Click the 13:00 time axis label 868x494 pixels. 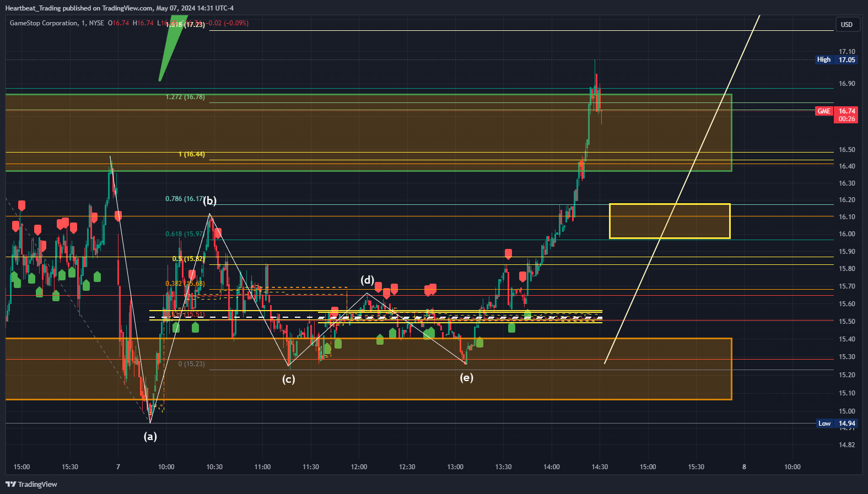[x=455, y=467]
